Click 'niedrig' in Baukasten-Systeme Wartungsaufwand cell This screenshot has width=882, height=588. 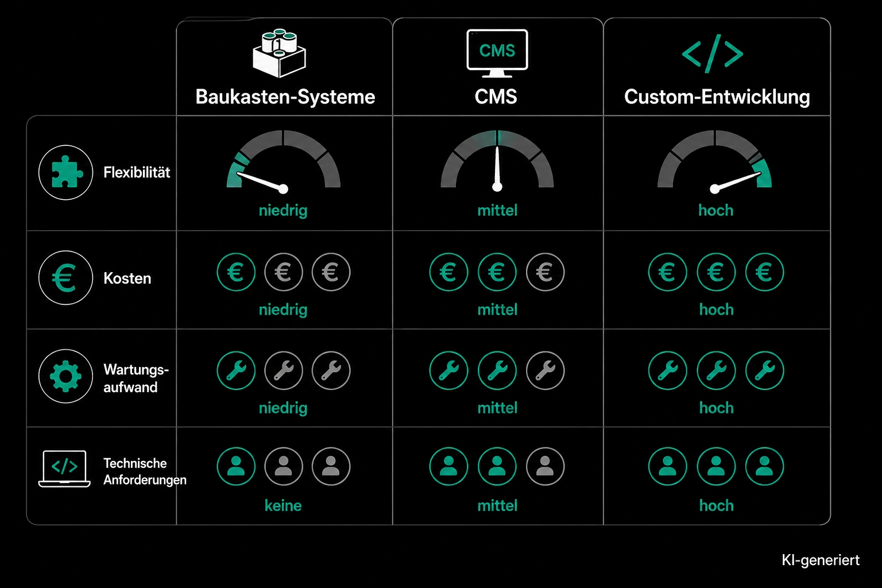tap(283, 408)
